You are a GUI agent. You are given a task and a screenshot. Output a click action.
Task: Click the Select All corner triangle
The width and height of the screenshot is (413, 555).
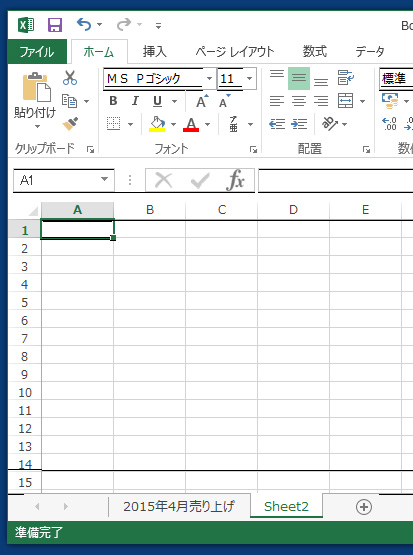pyautogui.click(x=33, y=212)
